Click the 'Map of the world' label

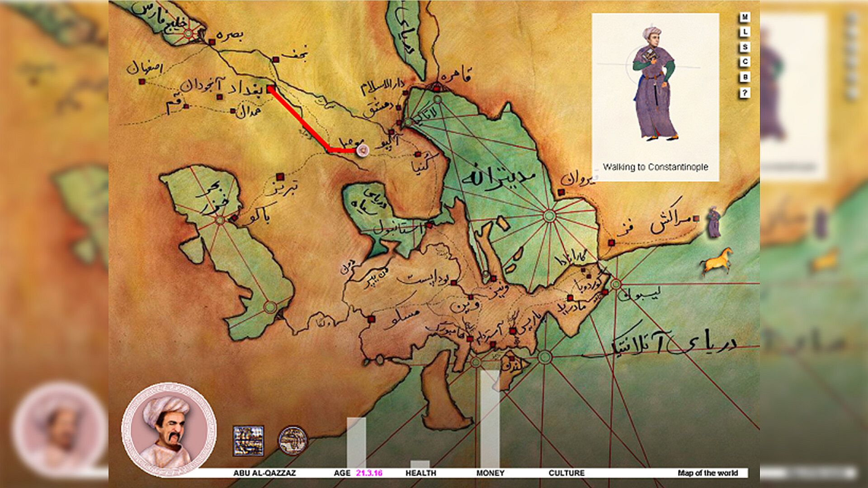(x=708, y=473)
